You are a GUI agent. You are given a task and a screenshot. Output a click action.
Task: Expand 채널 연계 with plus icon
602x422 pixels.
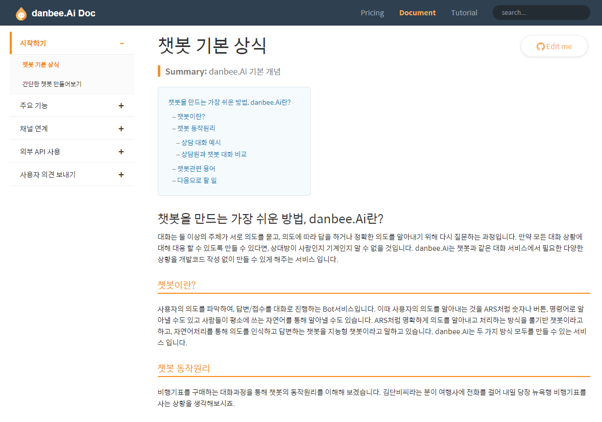click(x=121, y=129)
